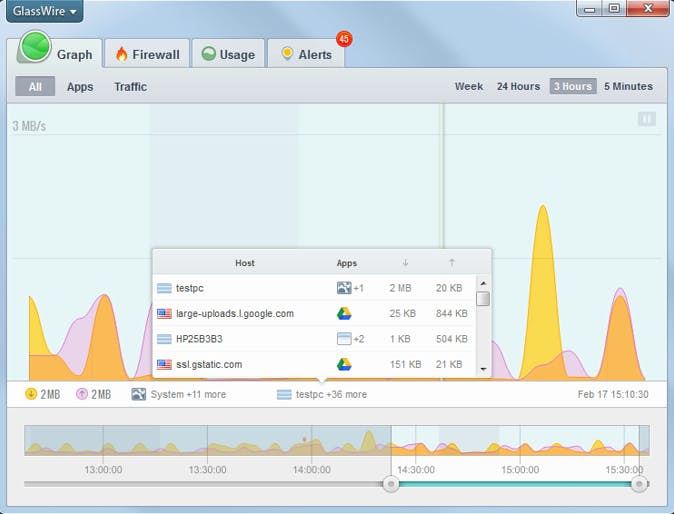Choose the 24 Hours range

(x=518, y=86)
